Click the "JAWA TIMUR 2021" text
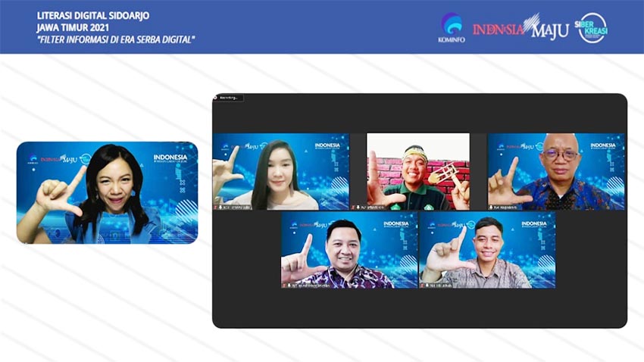Image resolution: width=644 pixels, height=362 pixels. point(73,27)
